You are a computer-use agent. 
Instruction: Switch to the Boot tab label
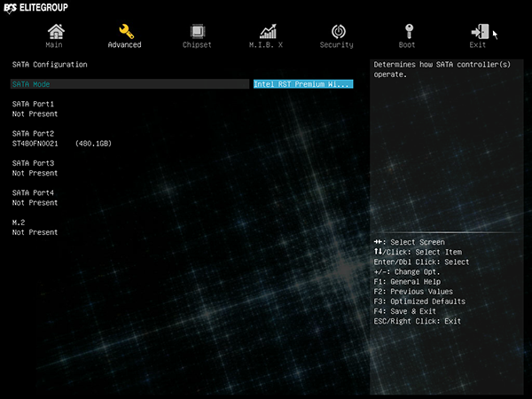pyautogui.click(x=407, y=45)
